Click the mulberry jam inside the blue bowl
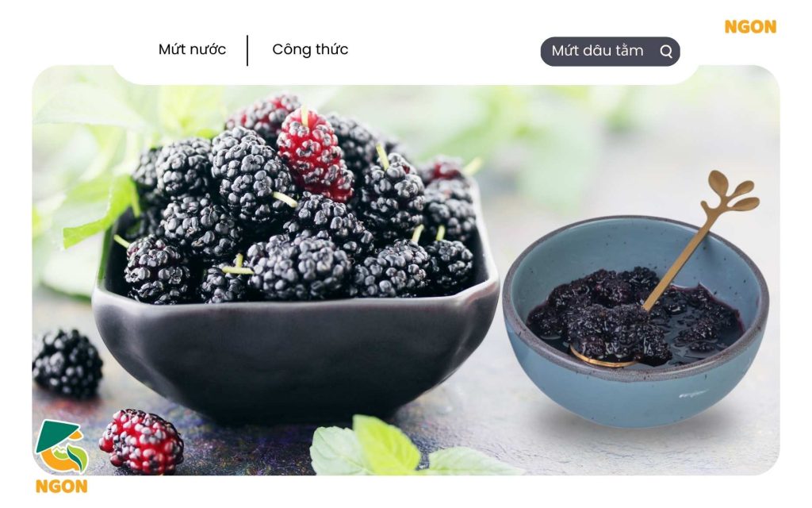The image size is (812, 508). pyautogui.click(x=634, y=316)
